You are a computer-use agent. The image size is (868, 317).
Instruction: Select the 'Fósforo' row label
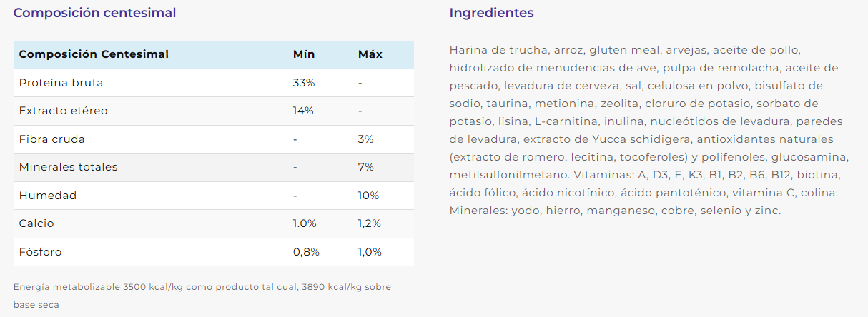(x=40, y=252)
